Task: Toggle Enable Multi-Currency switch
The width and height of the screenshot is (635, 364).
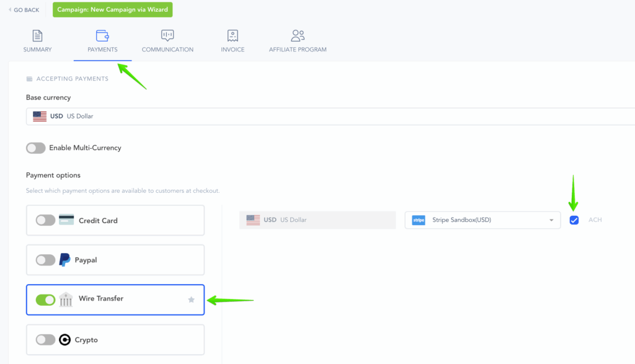Action: (35, 148)
